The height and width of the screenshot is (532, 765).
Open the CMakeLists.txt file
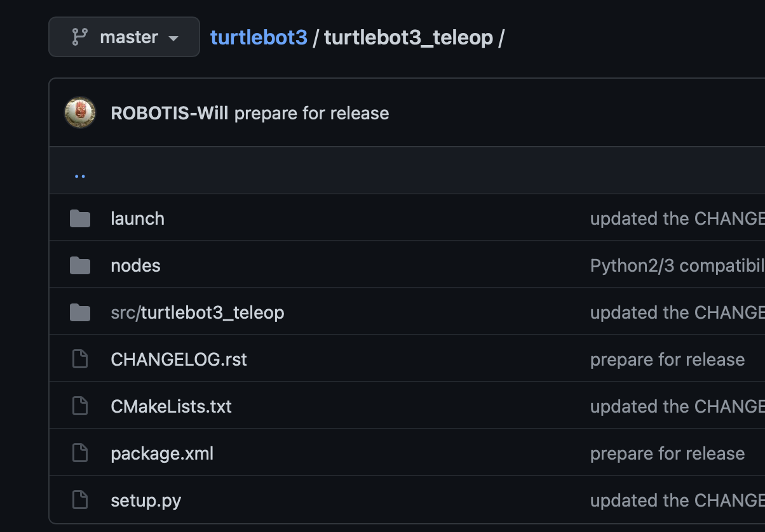(x=171, y=406)
